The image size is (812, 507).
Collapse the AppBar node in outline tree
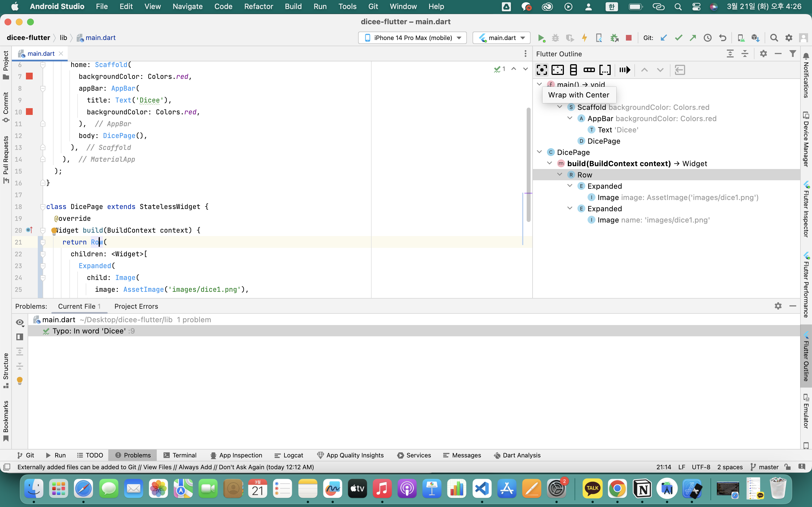click(570, 118)
